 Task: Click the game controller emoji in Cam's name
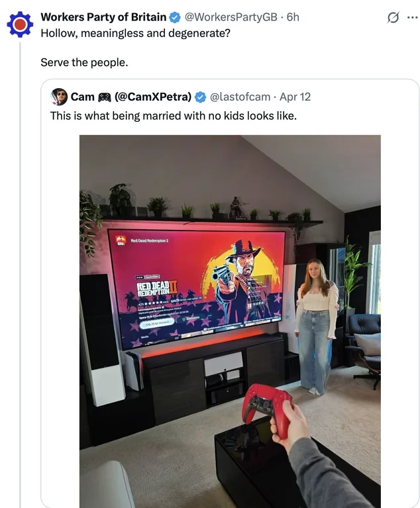(105, 97)
